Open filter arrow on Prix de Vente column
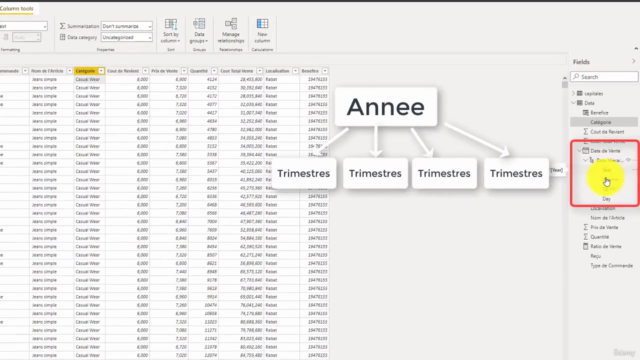This screenshot has height=360, width=640. 184,71
